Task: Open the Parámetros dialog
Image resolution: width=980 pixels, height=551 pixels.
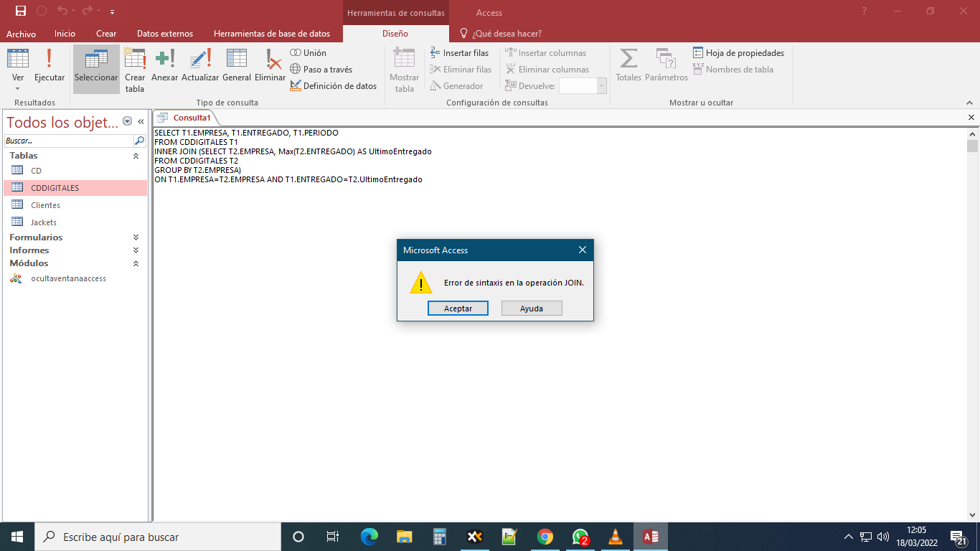Action: (666, 65)
